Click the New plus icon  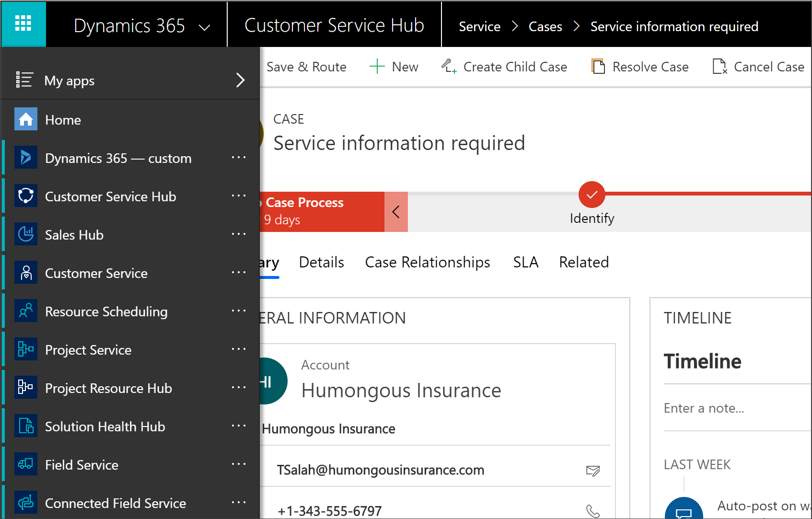click(x=377, y=66)
